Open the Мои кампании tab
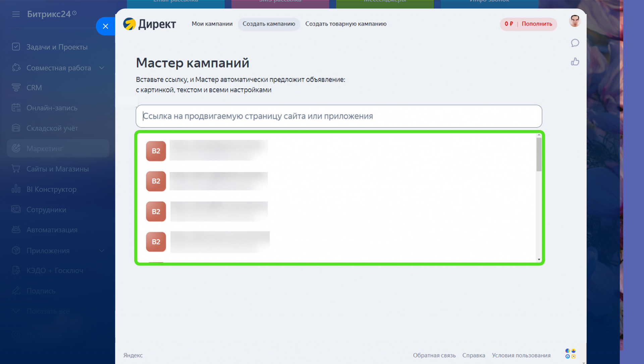This screenshot has width=644, height=364. click(x=212, y=24)
